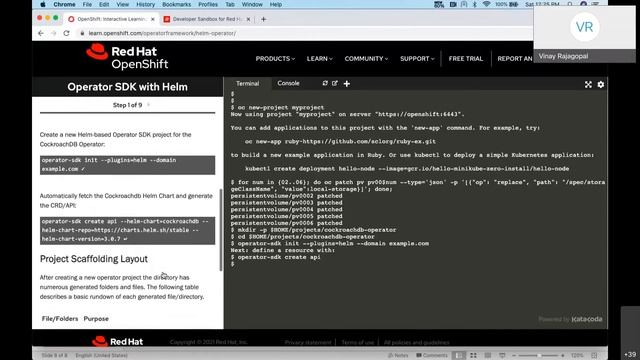
Task: Expand the Learn dropdown
Action: pos(320,59)
